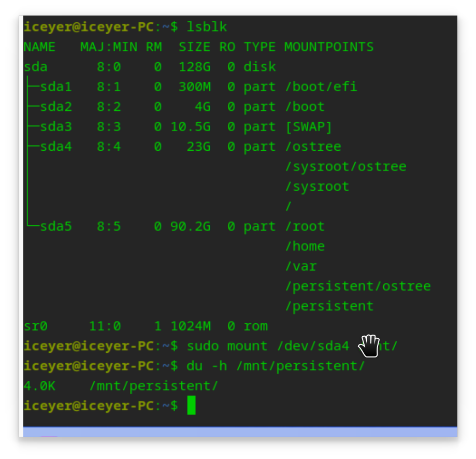
Task: Select the sda1 partition name in the tree
Action: pyautogui.click(x=56, y=87)
